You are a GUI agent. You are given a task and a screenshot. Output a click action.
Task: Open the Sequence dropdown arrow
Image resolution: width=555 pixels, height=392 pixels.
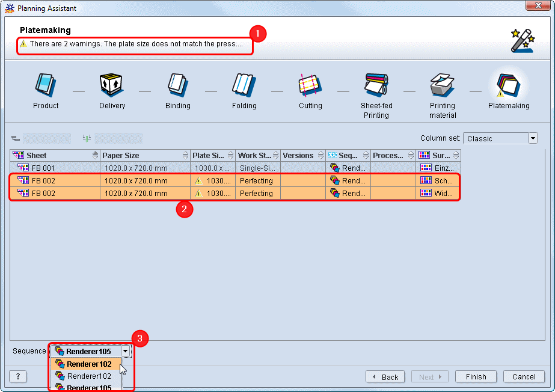125,351
